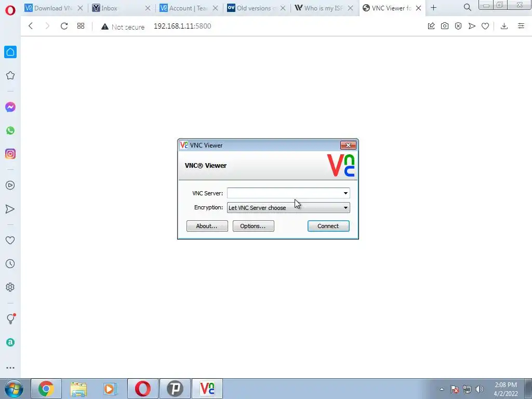Open the sidebar Home icon
The height and width of the screenshot is (399, 532).
click(10, 52)
